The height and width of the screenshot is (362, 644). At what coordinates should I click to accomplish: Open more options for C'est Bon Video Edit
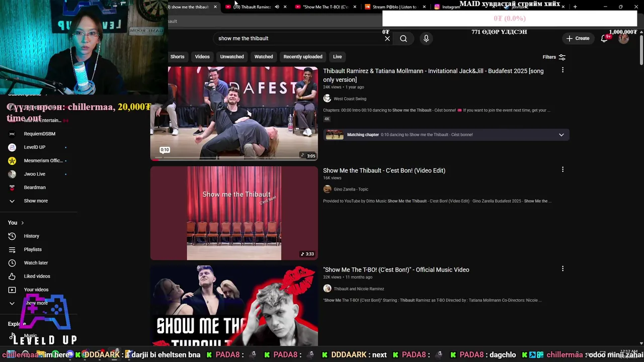562,169
